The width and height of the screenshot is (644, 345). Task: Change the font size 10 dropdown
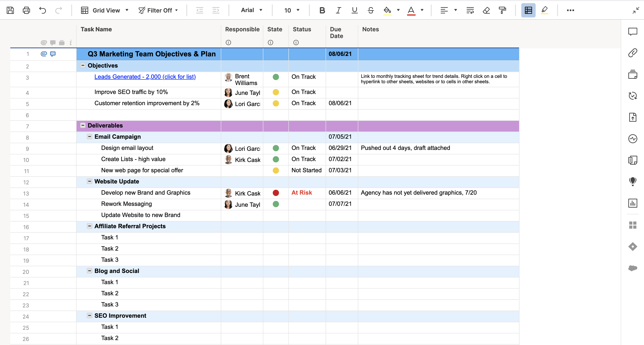(292, 10)
